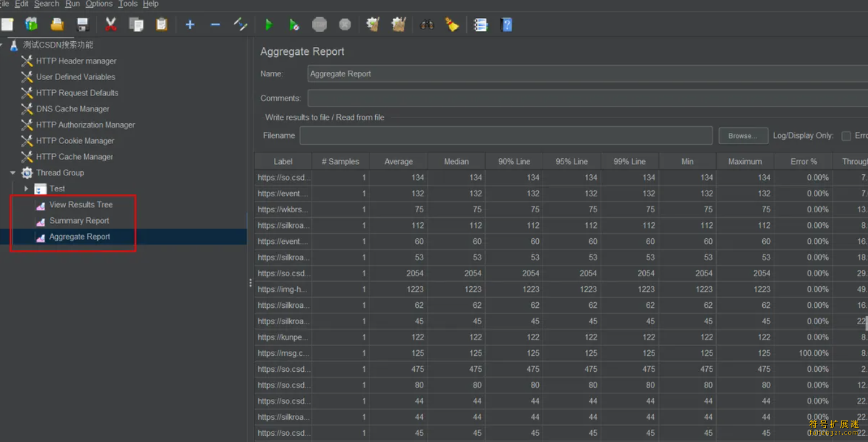Screen dimensions: 868x442
Task: Open the Function Helper dialog icon
Action: 480,25
